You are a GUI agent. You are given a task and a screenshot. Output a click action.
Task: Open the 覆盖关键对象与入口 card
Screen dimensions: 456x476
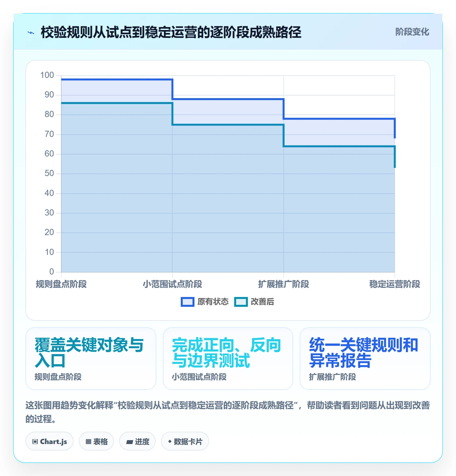(91, 359)
